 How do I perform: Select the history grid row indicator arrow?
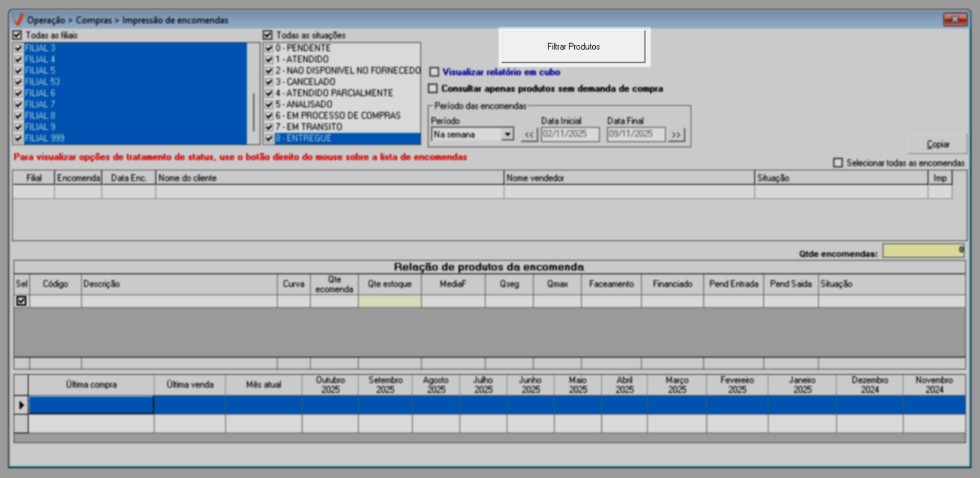coord(21,405)
